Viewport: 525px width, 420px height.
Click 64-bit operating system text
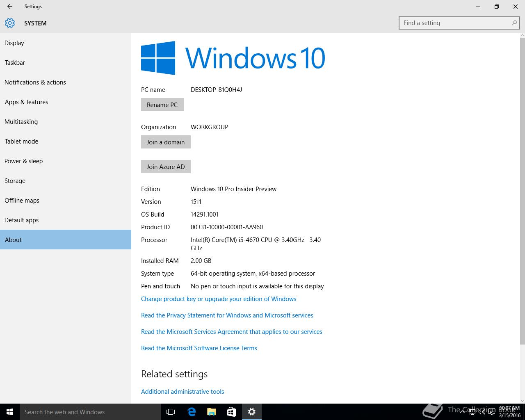coord(253,273)
